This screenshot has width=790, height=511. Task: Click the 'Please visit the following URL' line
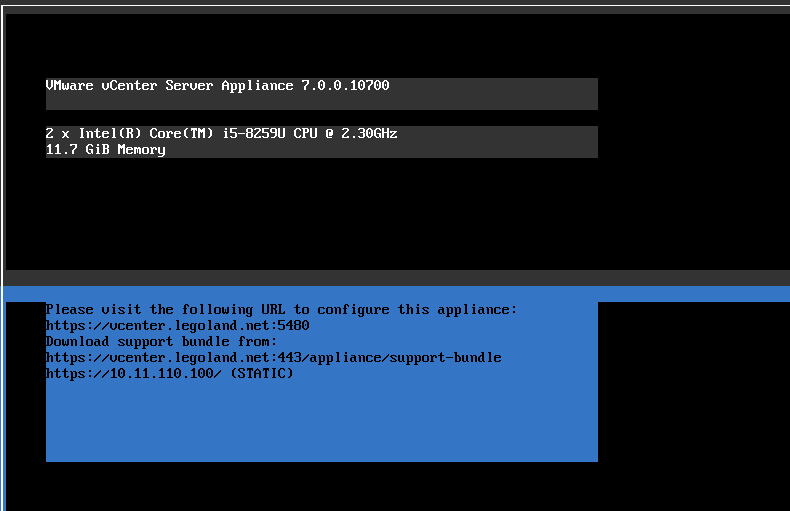(x=281, y=310)
